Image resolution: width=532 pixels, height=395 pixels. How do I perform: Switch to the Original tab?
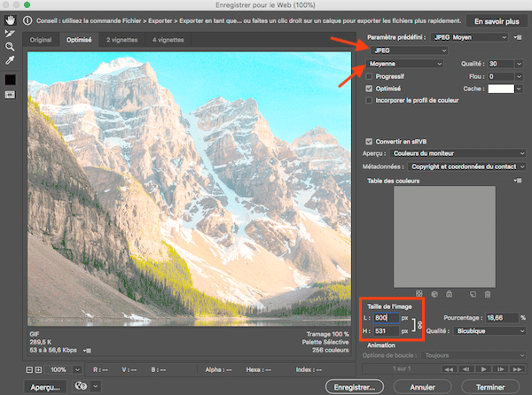pos(41,40)
